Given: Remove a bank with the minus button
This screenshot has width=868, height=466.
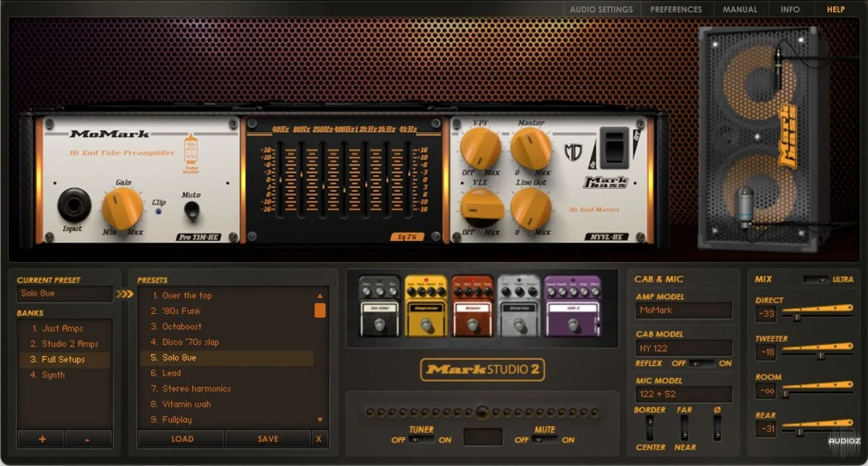Looking at the screenshot, I should point(88,439).
